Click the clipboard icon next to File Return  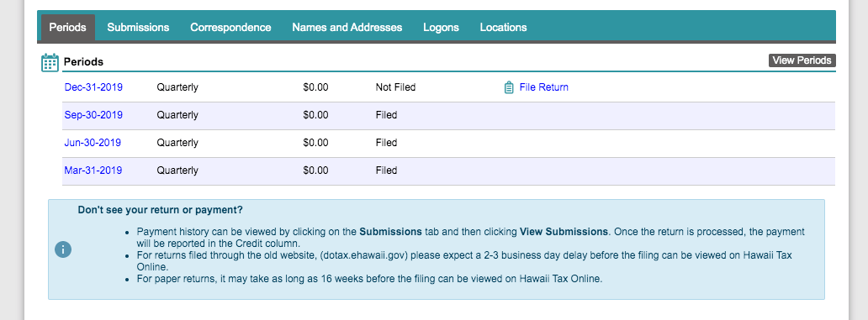tap(509, 87)
